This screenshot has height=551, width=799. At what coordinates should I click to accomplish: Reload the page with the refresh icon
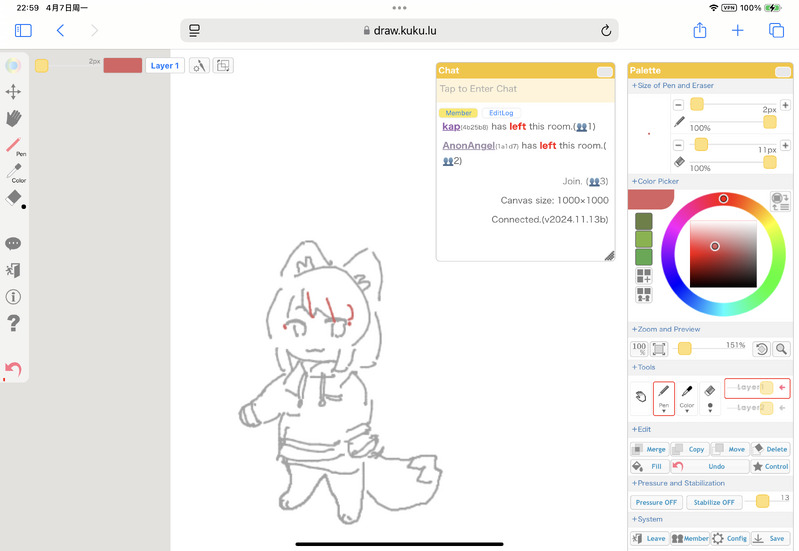click(606, 31)
